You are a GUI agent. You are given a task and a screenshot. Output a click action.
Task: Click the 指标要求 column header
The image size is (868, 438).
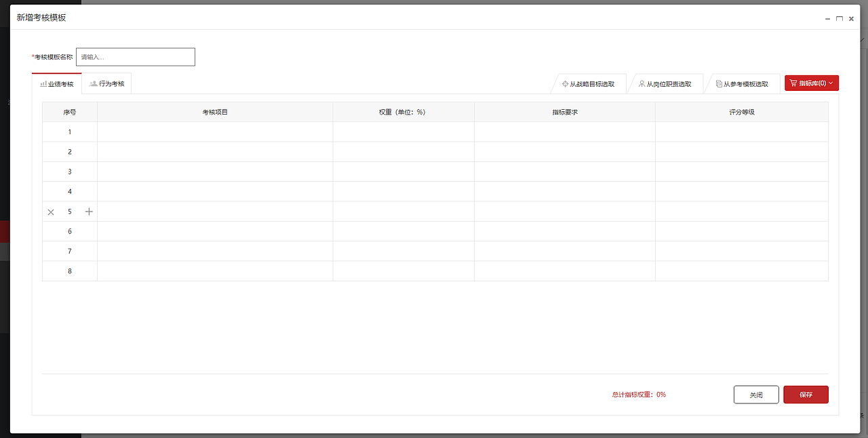click(x=565, y=112)
